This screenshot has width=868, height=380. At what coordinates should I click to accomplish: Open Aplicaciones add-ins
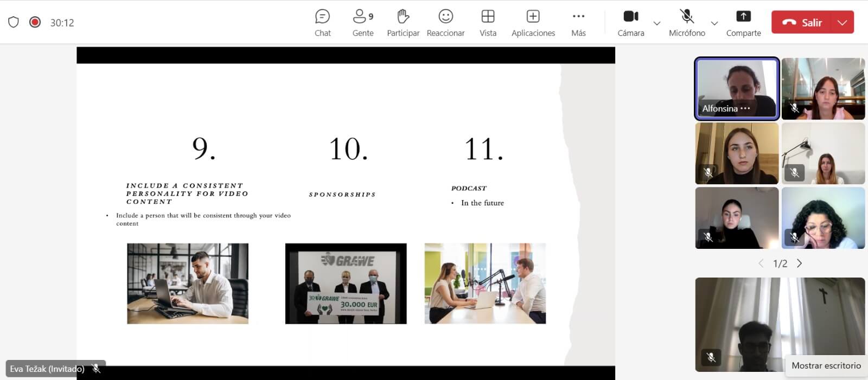(533, 23)
